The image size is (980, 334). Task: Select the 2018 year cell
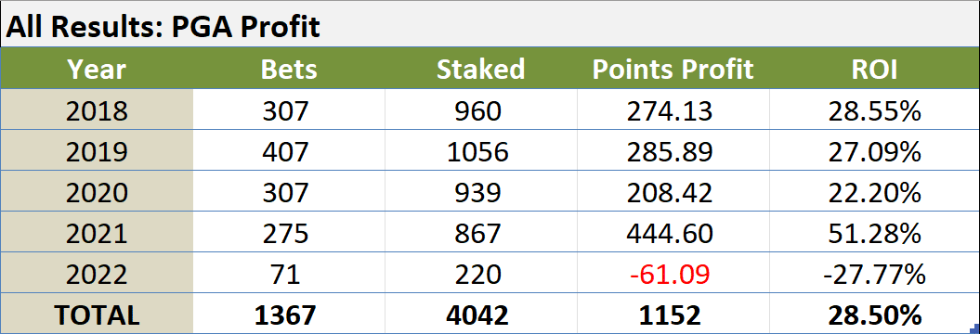coord(97,109)
